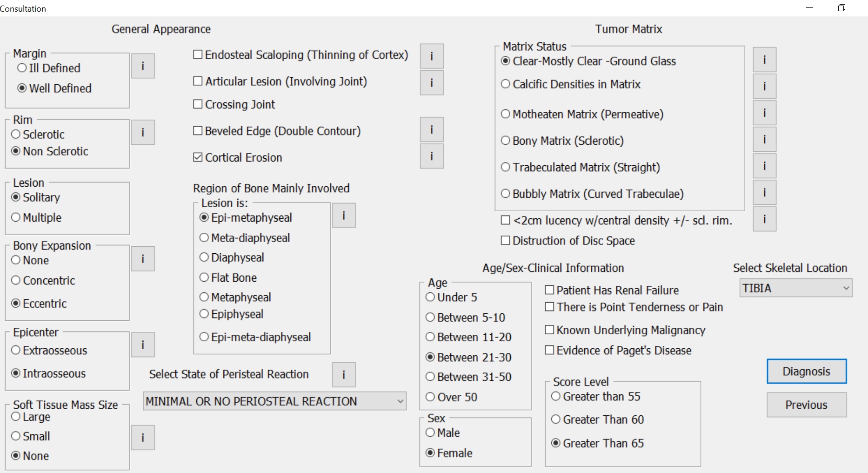The height and width of the screenshot is (473, 868).
Task: Open info button for Soft Tissue Mass Size
Action: point(143,438)
